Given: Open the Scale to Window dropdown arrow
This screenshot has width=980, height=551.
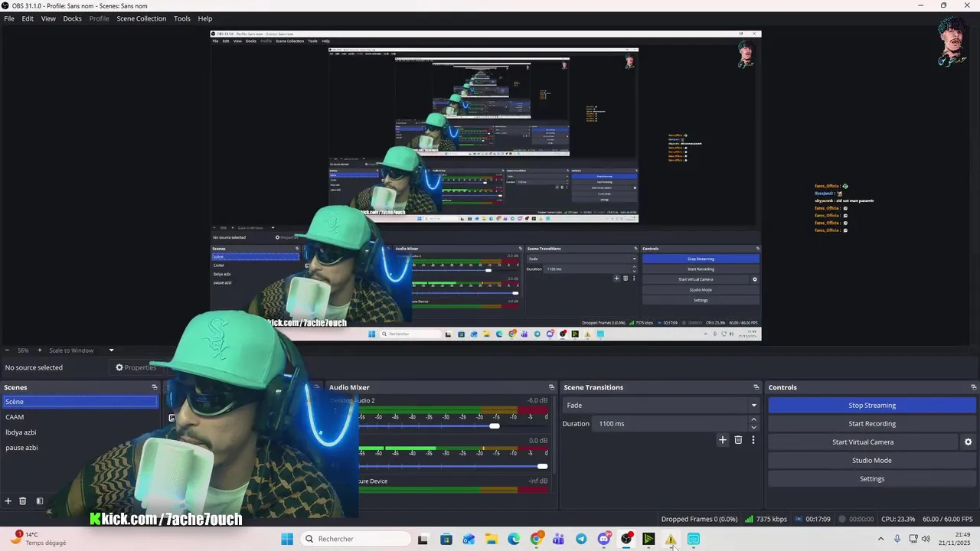Looking at the screenshot, I should pyautogui.click(x=111, y=350).
